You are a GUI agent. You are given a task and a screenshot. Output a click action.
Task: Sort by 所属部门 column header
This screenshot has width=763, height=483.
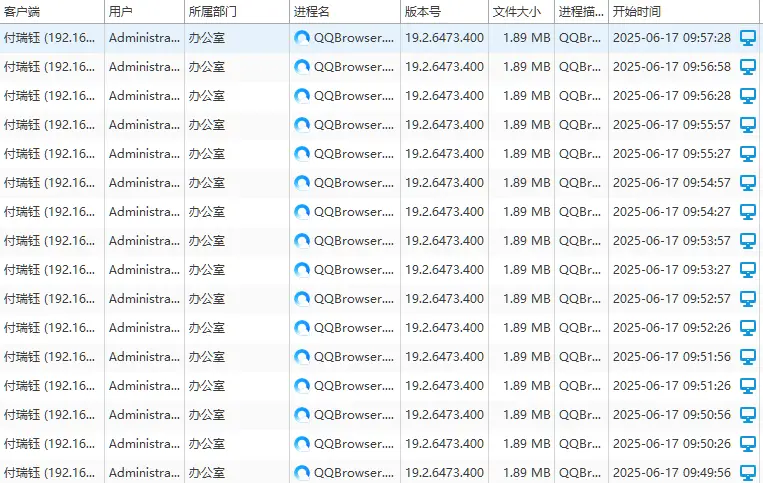[237, 12]
